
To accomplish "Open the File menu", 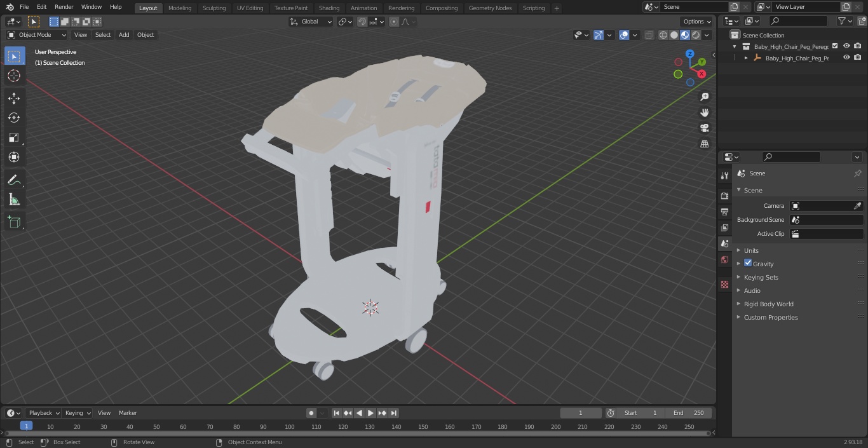I will [24, 7].
